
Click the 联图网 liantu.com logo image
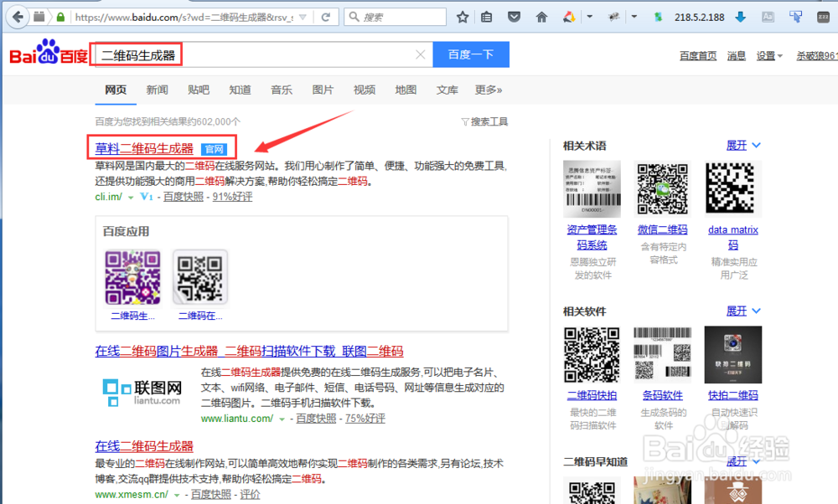(142, 393)
